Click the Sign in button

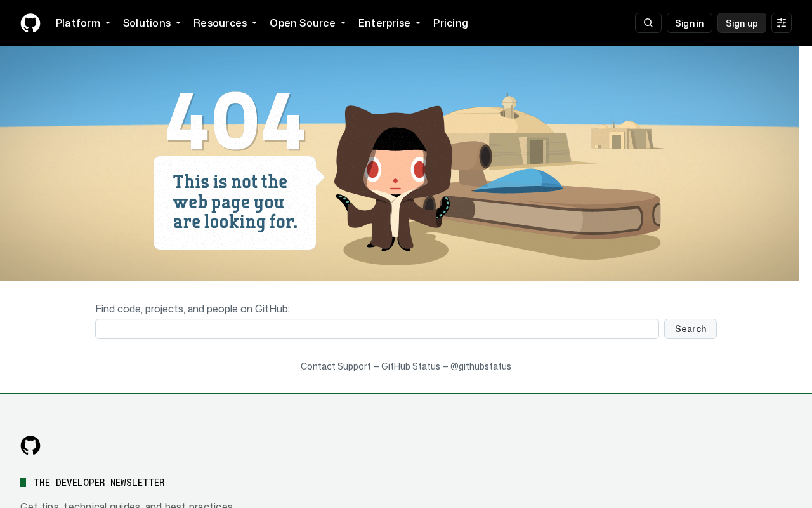click(x=690, y=23)
